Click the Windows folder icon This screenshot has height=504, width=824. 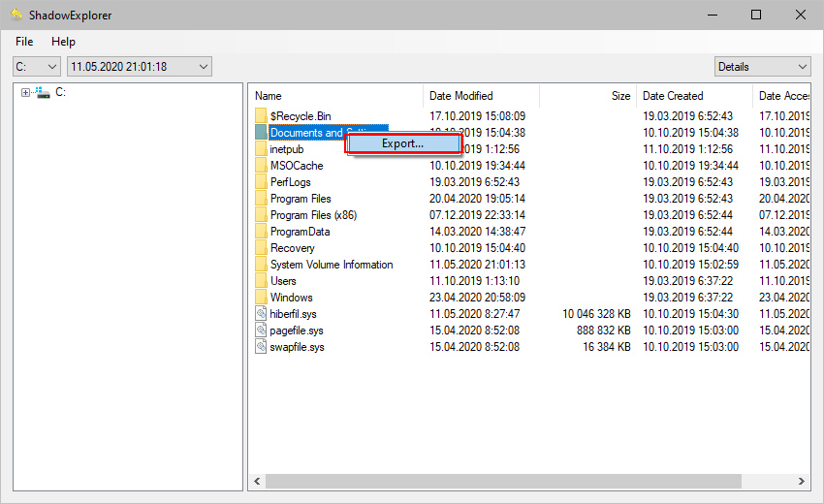point(261,298)
